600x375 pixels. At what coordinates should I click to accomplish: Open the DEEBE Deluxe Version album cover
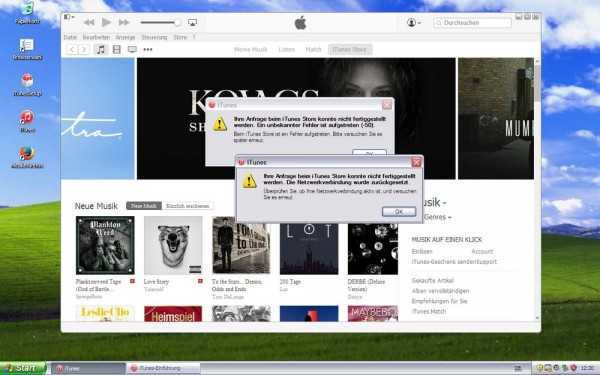coord(373,249)
